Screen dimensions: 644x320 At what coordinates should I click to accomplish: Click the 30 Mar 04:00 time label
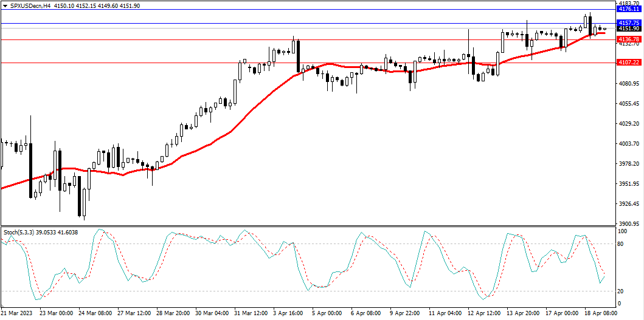[x=212, y=313]
